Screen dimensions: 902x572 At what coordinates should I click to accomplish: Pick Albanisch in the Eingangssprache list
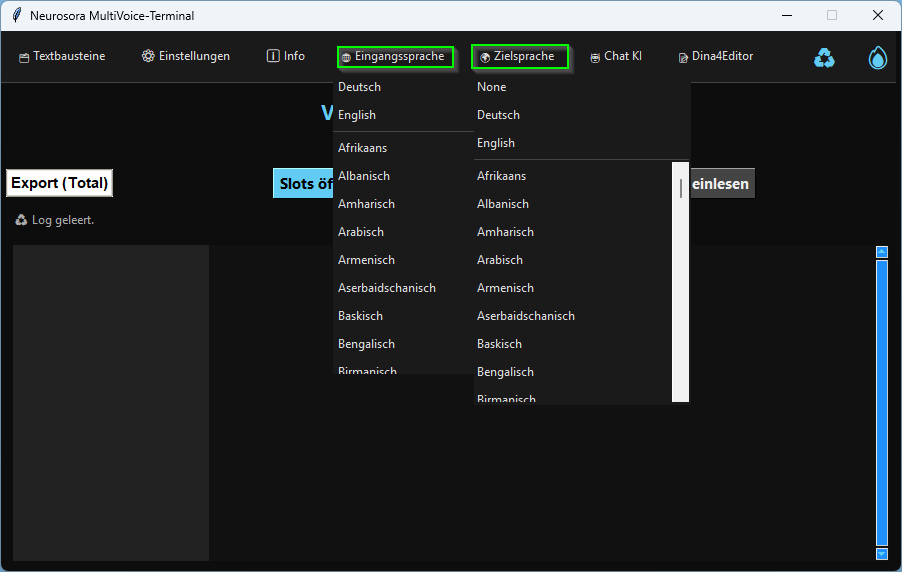(x=364, y=176)
